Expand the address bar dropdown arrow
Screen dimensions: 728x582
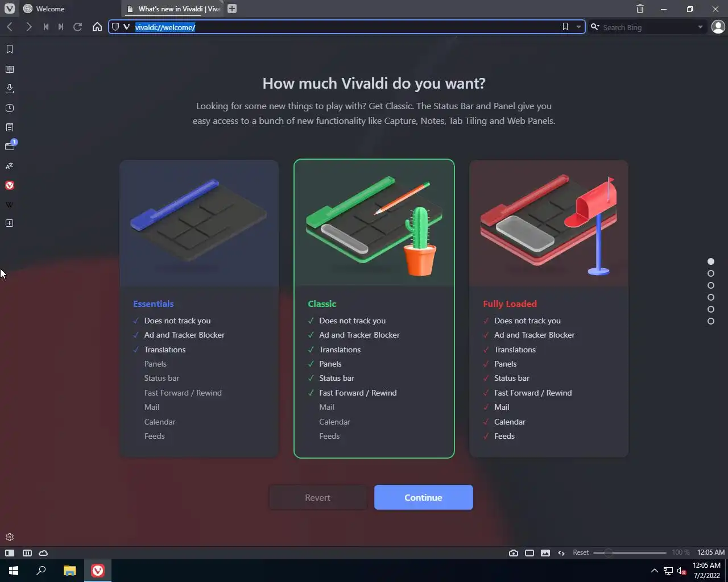(578, 27)
